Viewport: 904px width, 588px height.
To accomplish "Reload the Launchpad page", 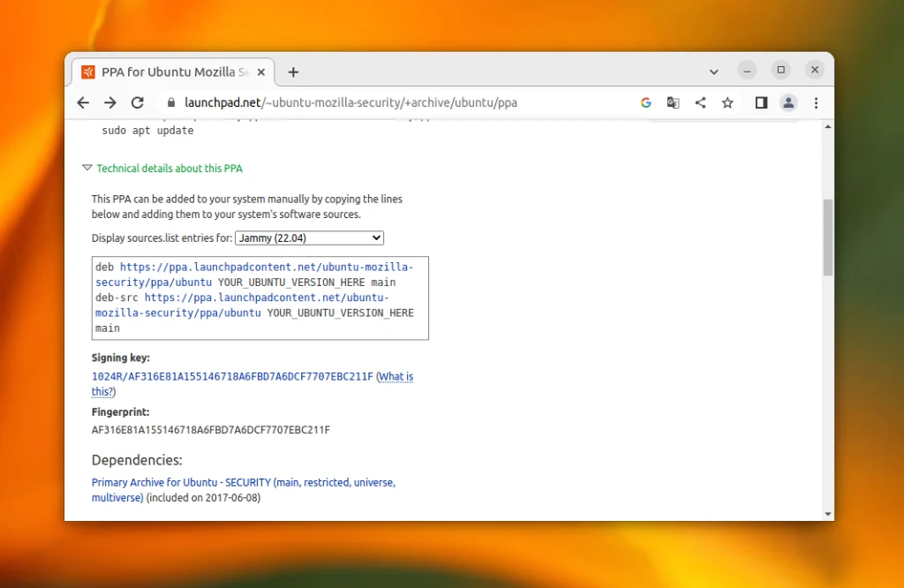I will coord(137,102).
